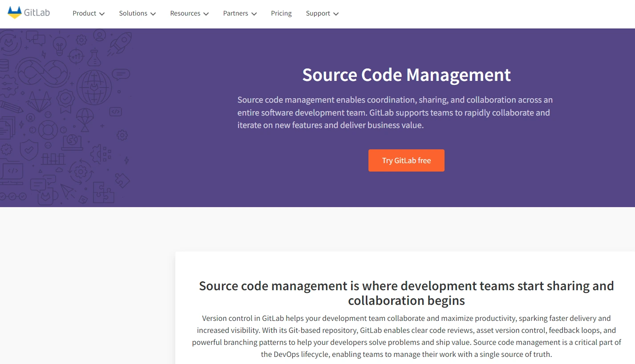Image resolution: width=635 pixels, height=364 pixels.
Task: Expand the Support chevron arrow
Action: coord(336,14)
